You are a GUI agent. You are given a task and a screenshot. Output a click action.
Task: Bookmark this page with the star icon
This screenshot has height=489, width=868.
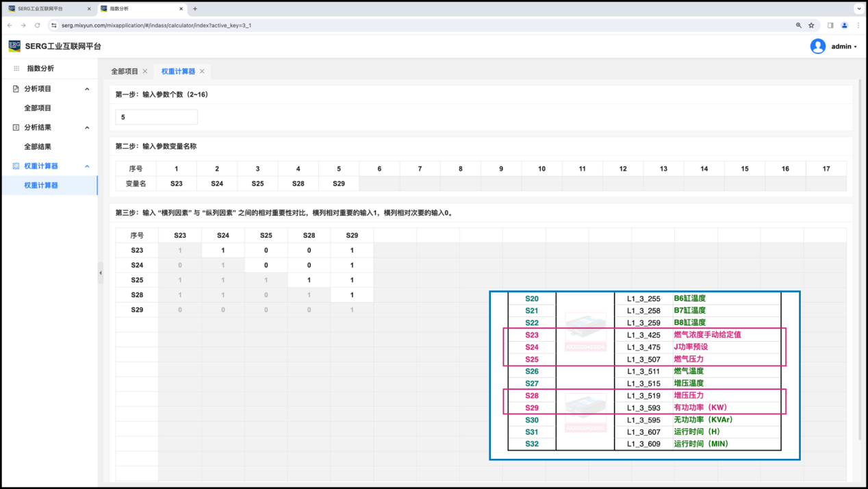[811, 25]
